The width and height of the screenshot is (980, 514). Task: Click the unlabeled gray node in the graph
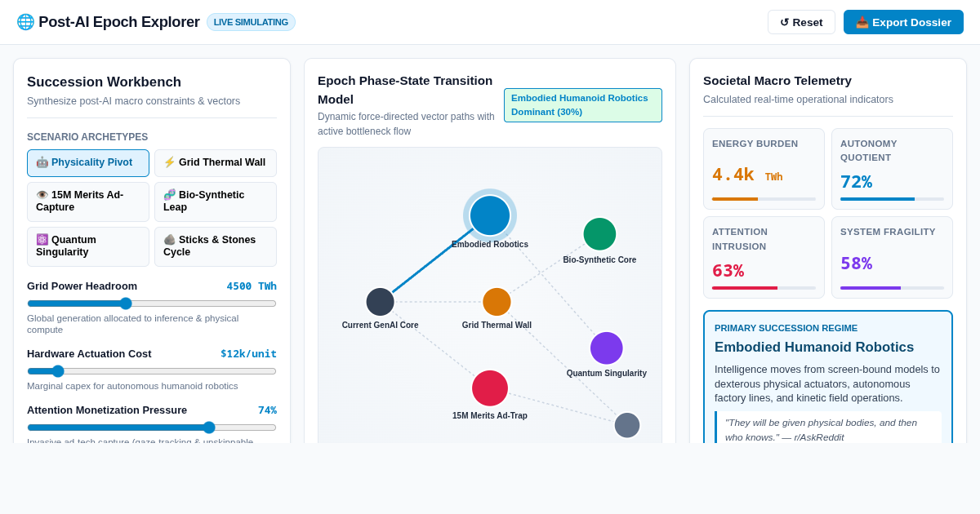coord(627,425)
